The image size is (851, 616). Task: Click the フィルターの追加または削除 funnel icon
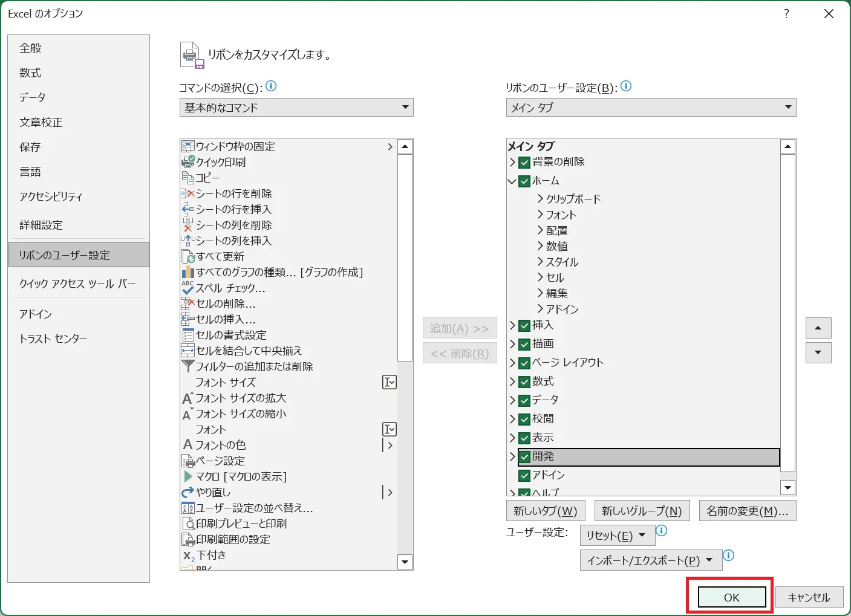click(x=188, y=366)
